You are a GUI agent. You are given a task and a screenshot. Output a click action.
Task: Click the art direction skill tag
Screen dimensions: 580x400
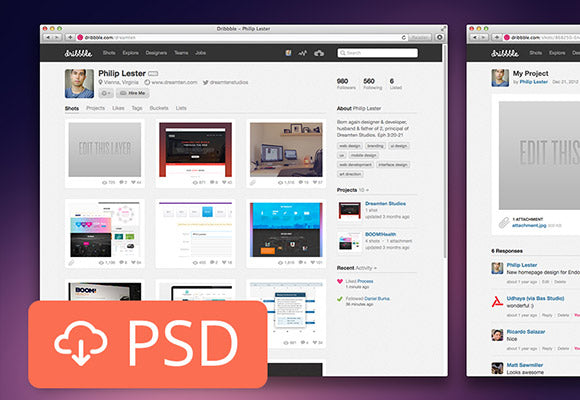coord(350,174)
